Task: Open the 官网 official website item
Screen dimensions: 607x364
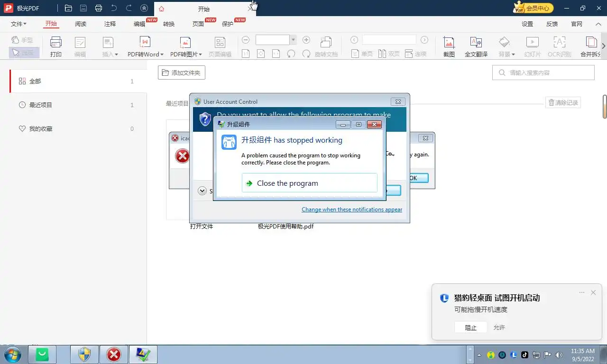Action: (577, 24)
